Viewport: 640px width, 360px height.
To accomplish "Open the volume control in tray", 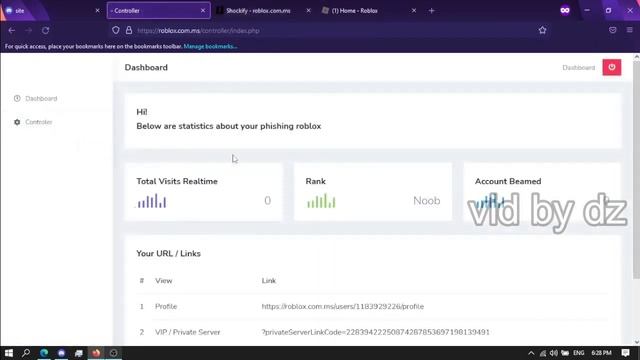I will [x=553, y=353].
